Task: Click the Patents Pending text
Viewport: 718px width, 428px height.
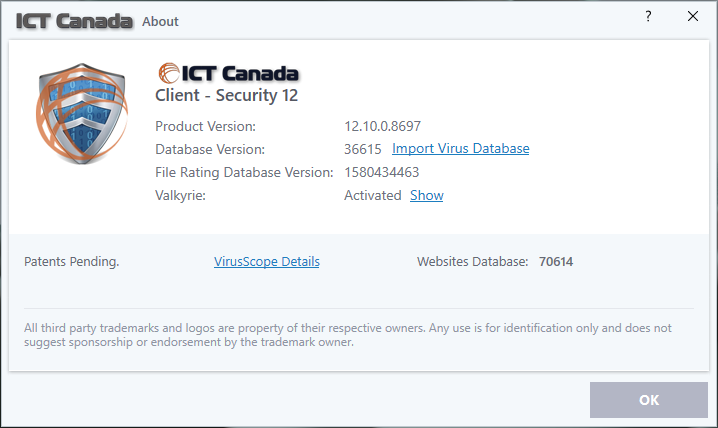Action: point(71,262)
